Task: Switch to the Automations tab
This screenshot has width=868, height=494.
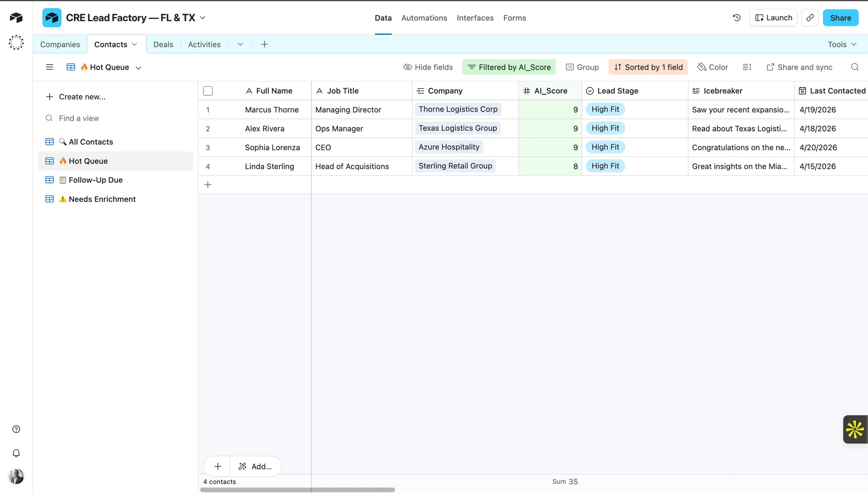Action: click(424, 18)
